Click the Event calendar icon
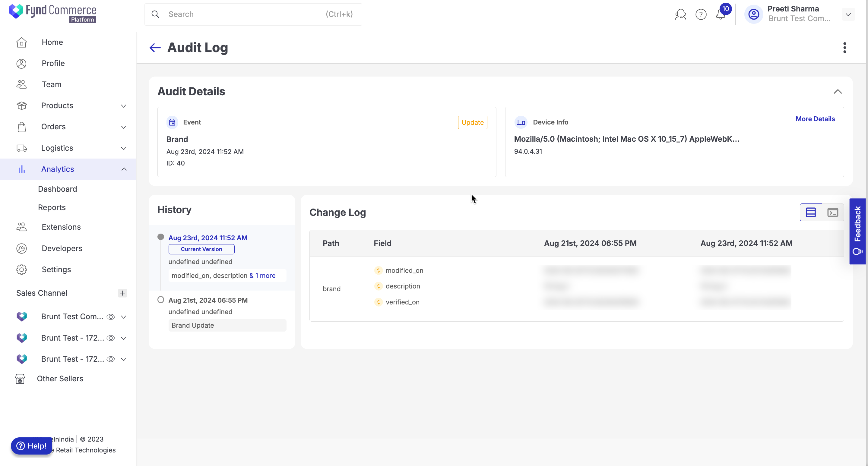Screen dimensions: 868x466 tap(172, 122)
